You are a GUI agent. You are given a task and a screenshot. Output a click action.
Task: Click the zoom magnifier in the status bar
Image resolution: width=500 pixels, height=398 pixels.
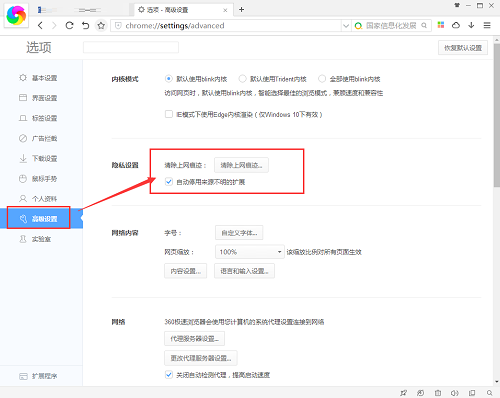pos(489,393)
